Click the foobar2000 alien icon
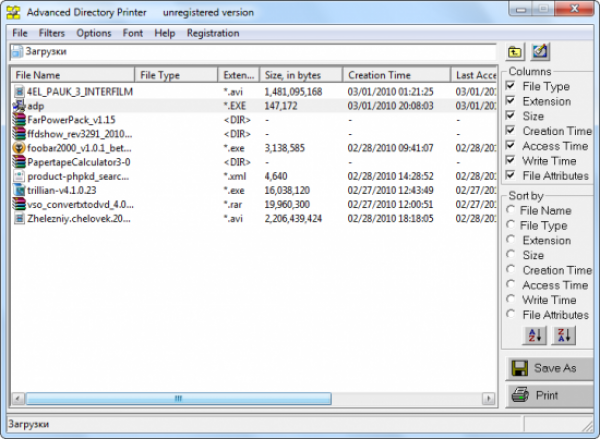600x439 pixels. tap(19, 148)
